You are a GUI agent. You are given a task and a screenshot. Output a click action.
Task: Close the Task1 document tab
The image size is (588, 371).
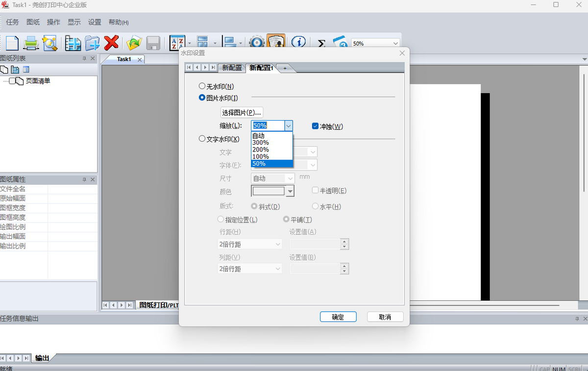(x=140, y=59)
